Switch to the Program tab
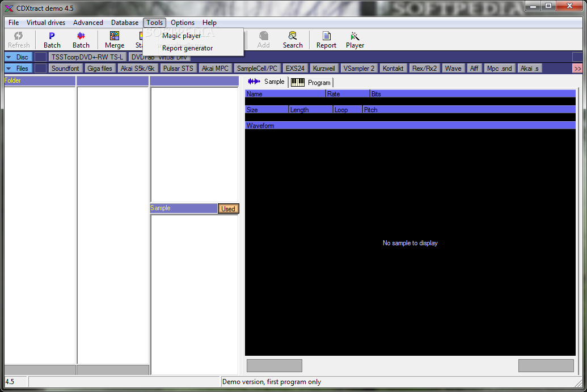 311,82
